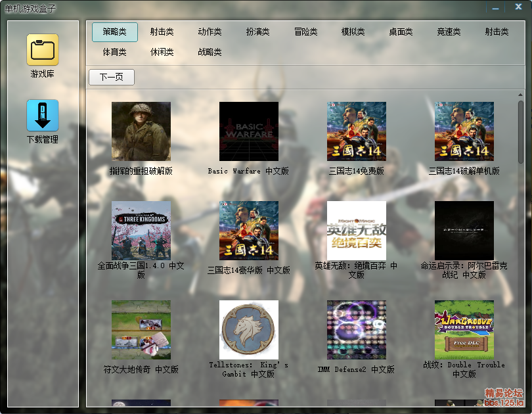Image resolution: width=532 pixels, height=414 pixels.
Task: Pick the Tellstones: King's Gambit icon
Action: pos(249,330)
